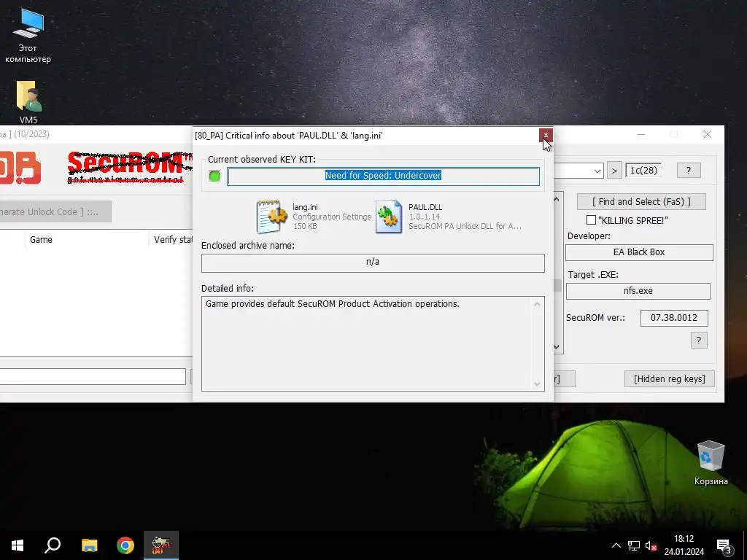Close the main SecuROM tool window
The height and width of the screenshot is (560, 747).
click(x=708, y=135)
